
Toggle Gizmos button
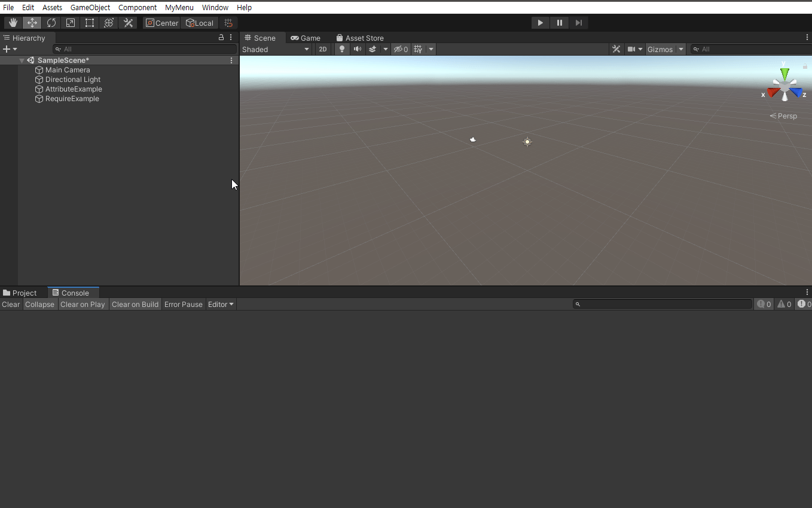[660, 49]
